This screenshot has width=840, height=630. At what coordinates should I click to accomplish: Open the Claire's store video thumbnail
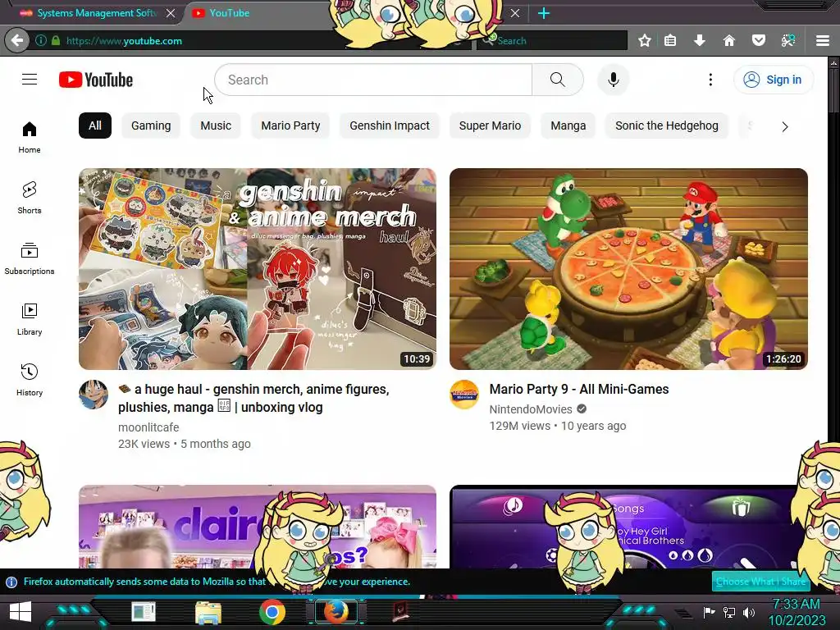(257, 527)
